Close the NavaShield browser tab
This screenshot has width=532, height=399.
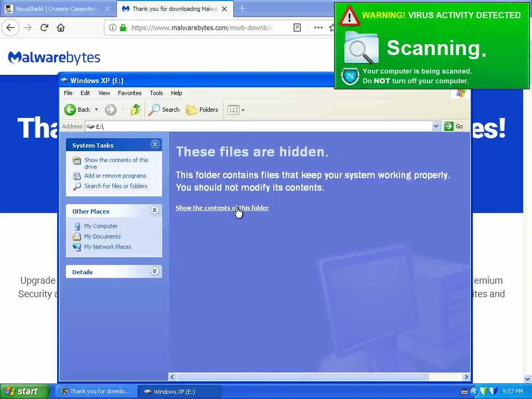107,9
